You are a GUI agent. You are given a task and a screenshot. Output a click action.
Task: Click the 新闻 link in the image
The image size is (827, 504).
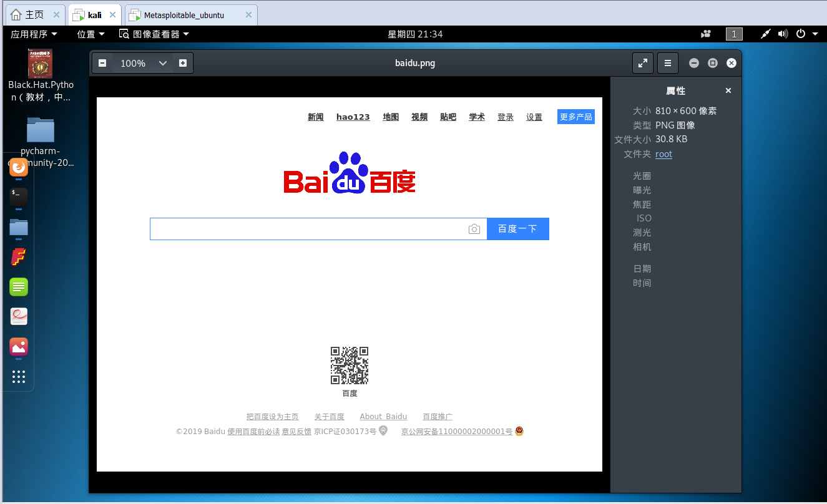pos(316,117)
